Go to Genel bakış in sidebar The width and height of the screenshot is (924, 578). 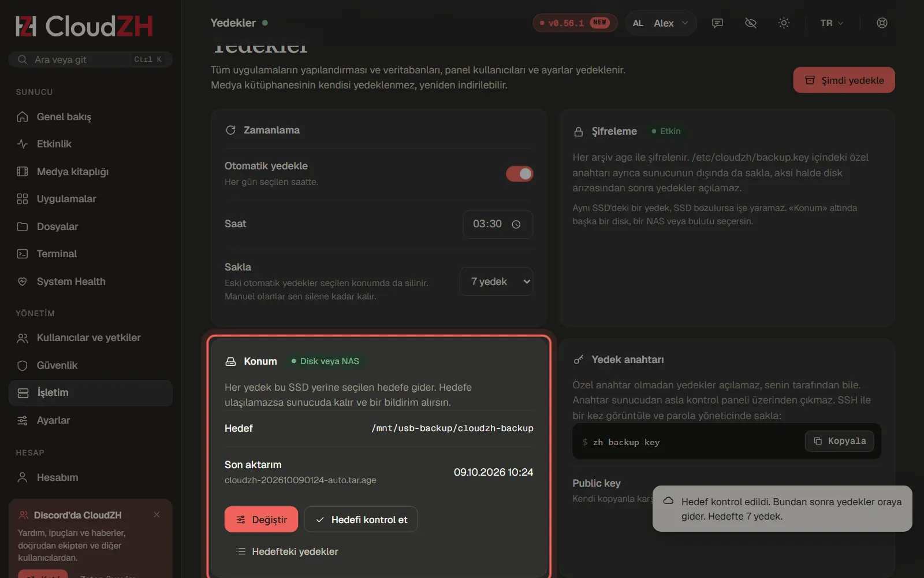coord(90,117)
